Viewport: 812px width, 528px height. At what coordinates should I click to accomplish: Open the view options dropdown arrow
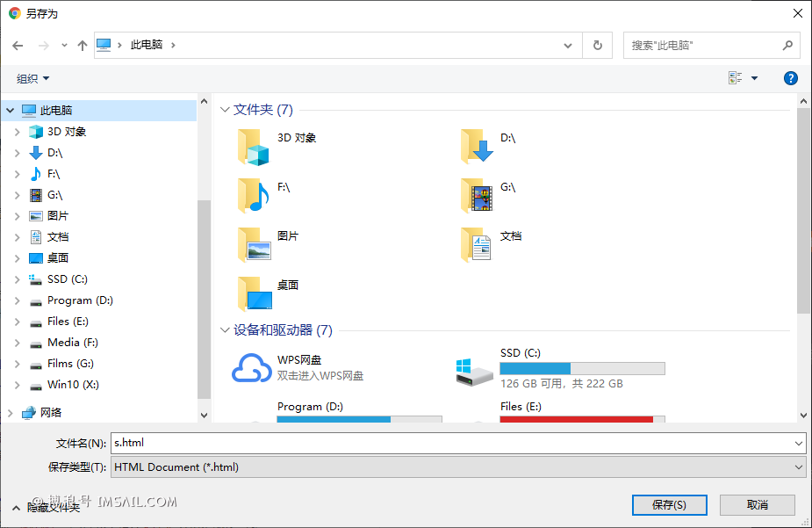click(x=754, y=78)
